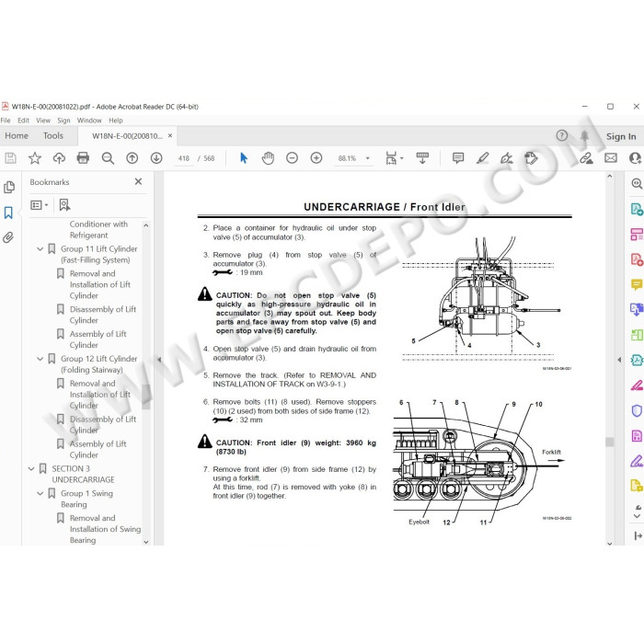
Task: Open Disassembly of Lift Cylinder under Group 11
Action: coord(103,315)
